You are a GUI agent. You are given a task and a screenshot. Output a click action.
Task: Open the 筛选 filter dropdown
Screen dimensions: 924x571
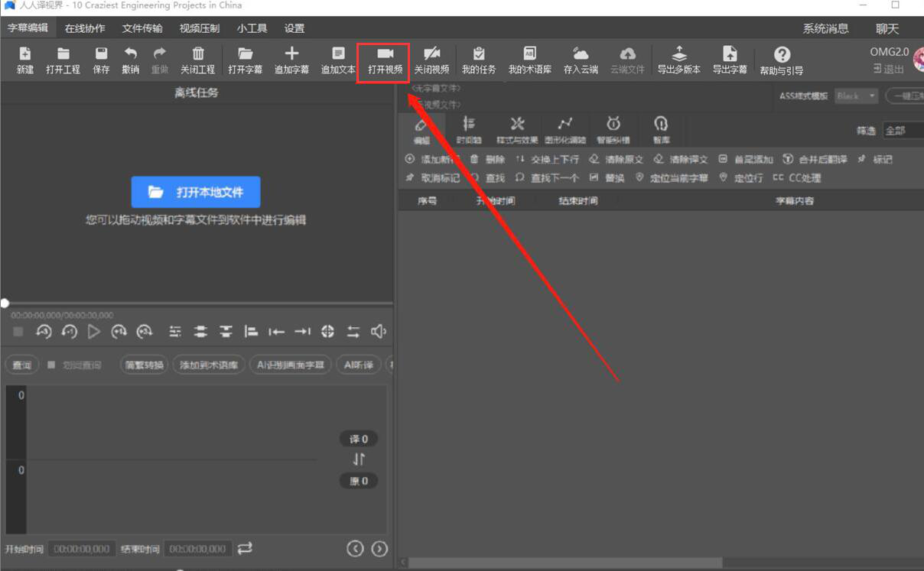[903, 131]
